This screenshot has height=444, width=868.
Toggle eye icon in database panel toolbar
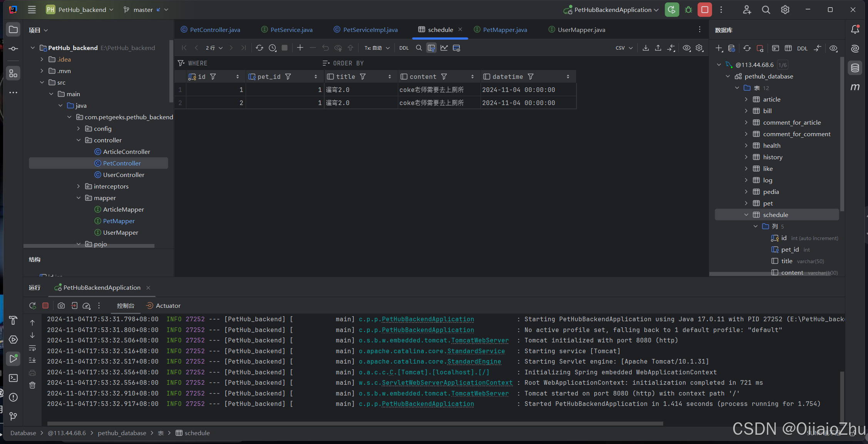(833, 48)
